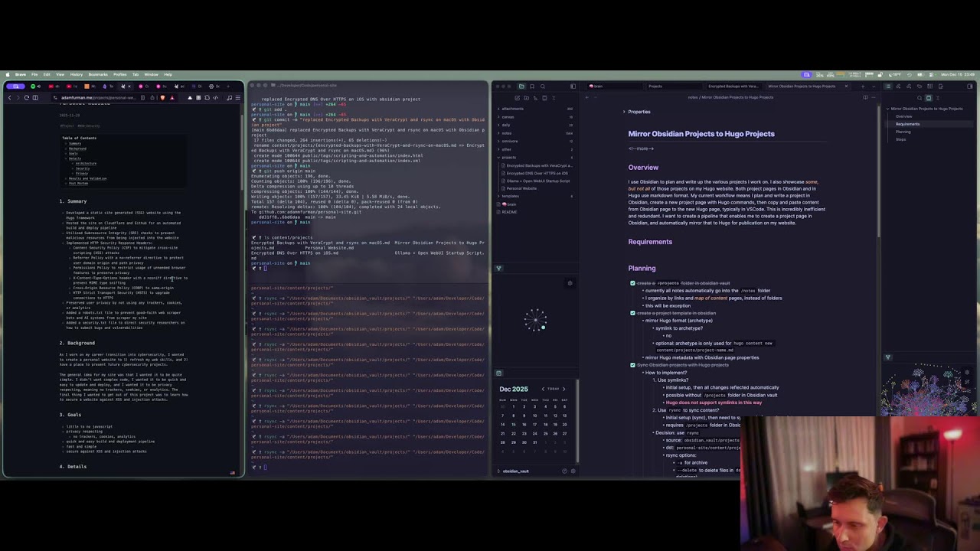Change the sort order in Obsidian explorer
This screenshot has height=551, width=980.
[535, 98]
